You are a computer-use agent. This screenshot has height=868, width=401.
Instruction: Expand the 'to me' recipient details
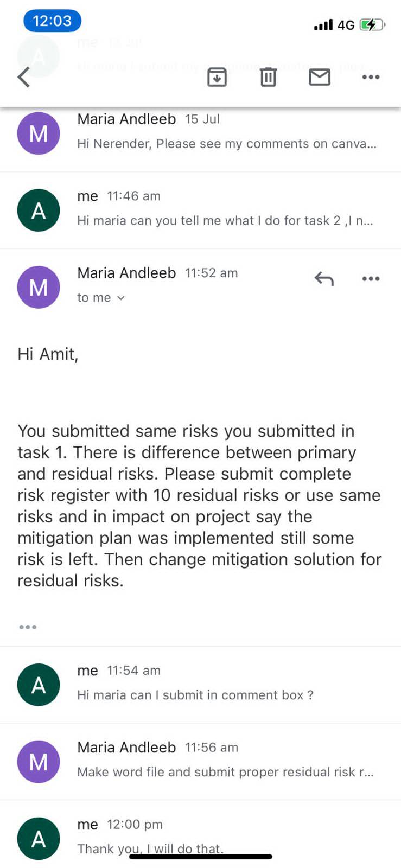coord(101,297)
